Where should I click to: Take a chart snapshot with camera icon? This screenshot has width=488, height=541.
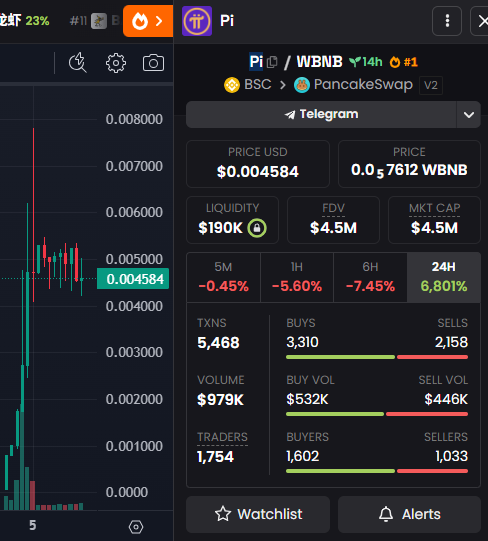[x=153, y=63]
